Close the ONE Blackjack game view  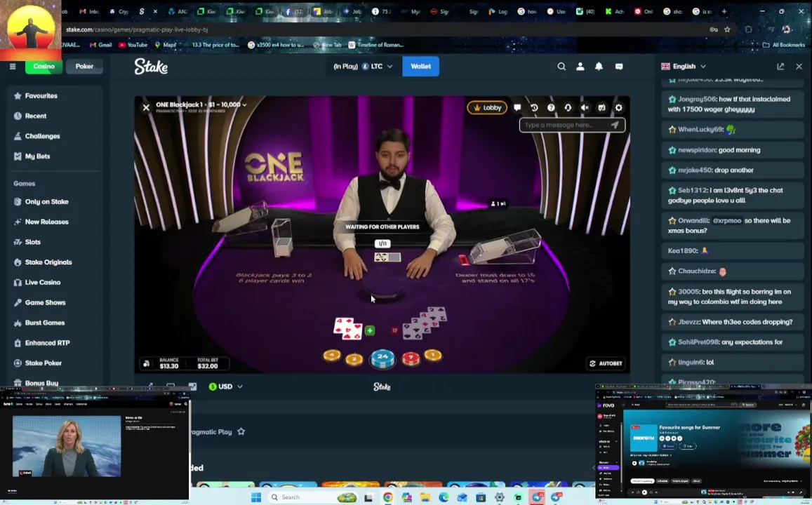pyautogui.click(x=146, y=107)
